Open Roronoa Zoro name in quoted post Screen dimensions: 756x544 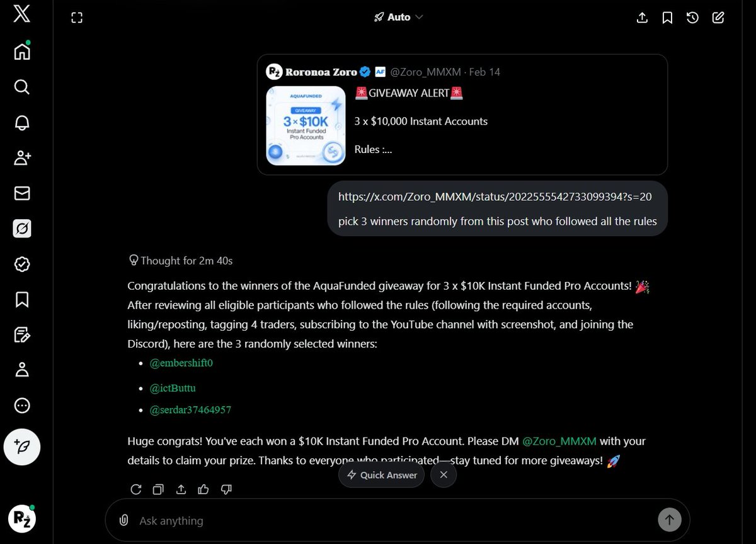pos(321,72)
